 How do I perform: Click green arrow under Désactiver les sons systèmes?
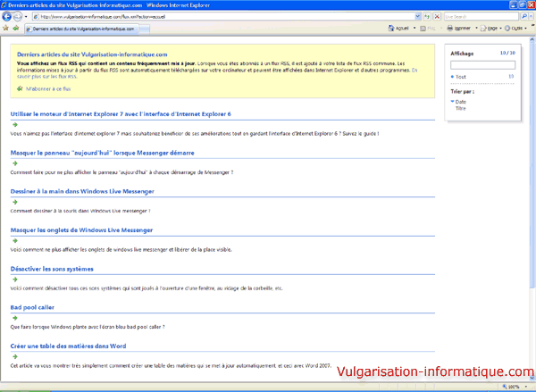14,279
